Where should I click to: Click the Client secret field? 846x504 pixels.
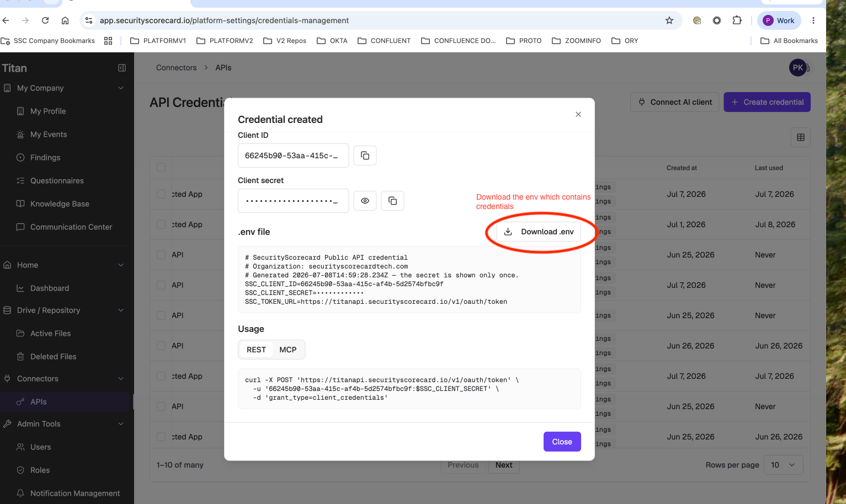click(x=293, y=201)
